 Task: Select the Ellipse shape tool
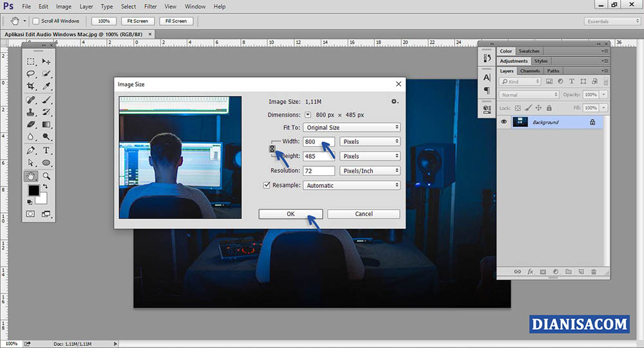[46, 163]
